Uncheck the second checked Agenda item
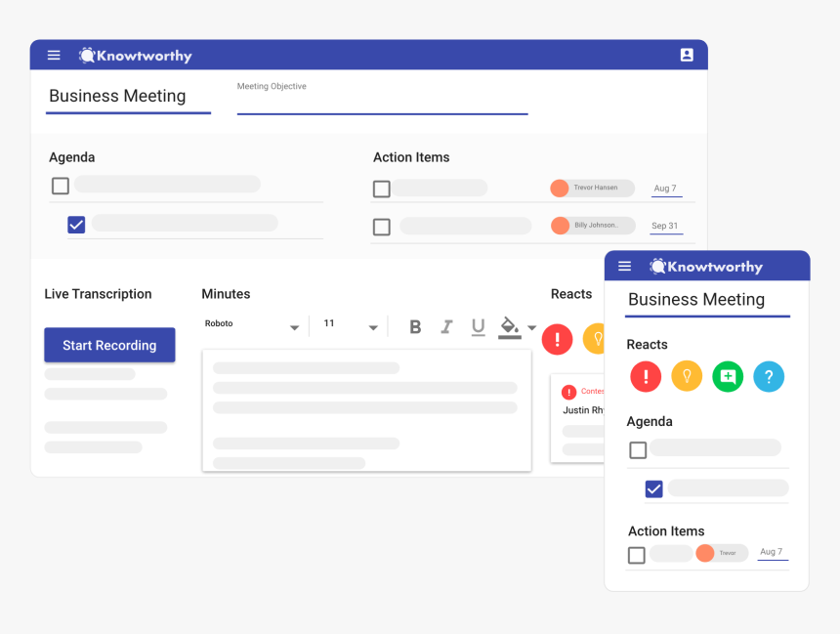840x634 pixels. coord(76,225)
